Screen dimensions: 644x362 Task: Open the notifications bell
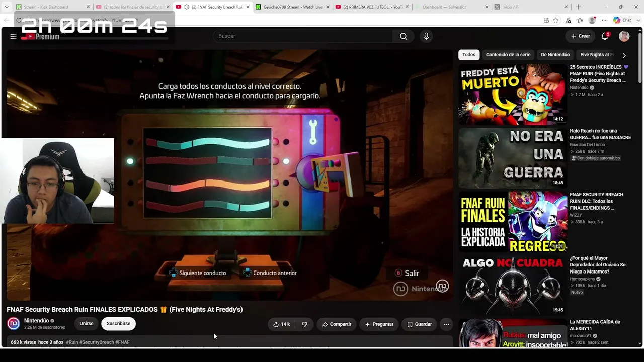pos(605,36)
